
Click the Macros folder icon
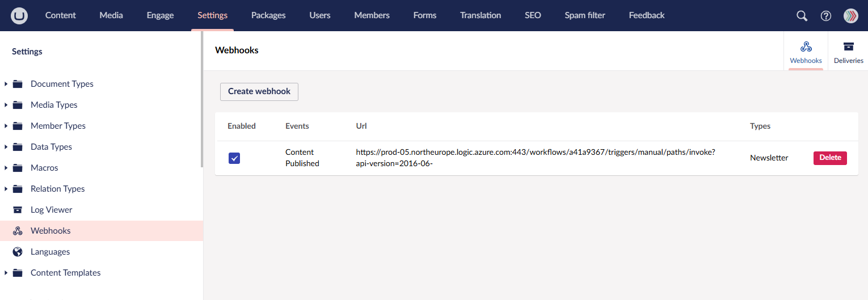pyautogui.click(x=18, y=168)
